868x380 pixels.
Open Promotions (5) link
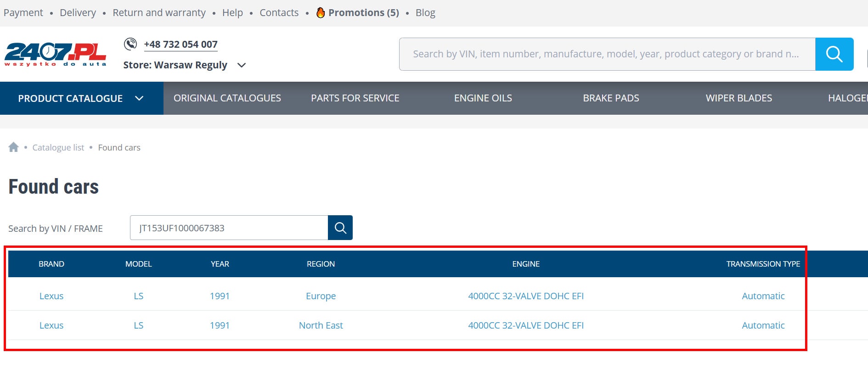[x=364, y=13]
